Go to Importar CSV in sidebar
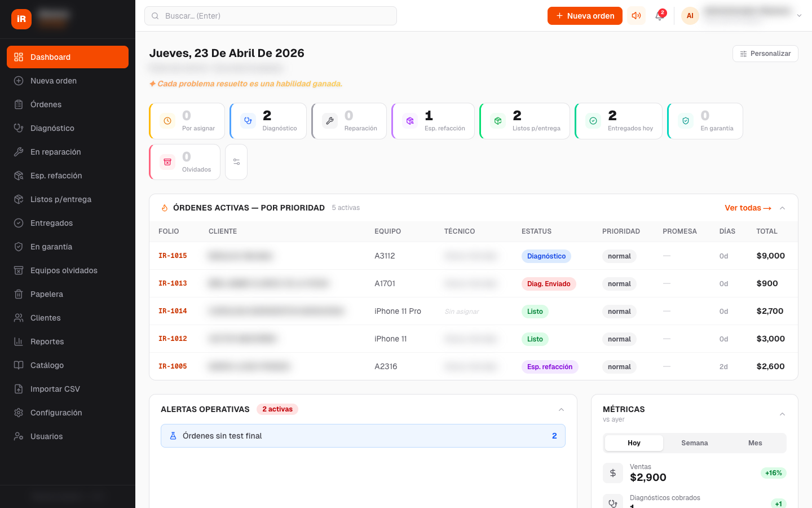 tap(55, 389)
